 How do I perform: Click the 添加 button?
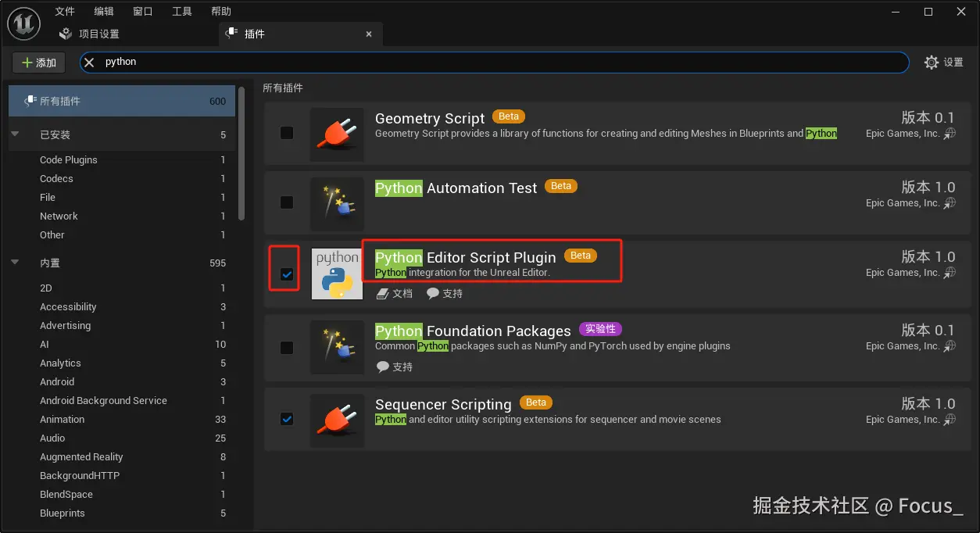[x=39, y=63]
